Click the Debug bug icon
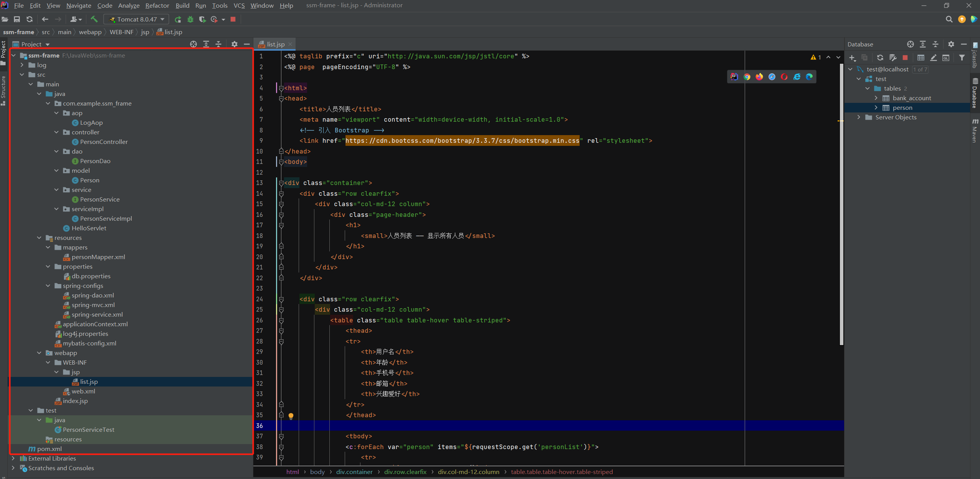Screen dimensions: 980x479 pos(190,19)
